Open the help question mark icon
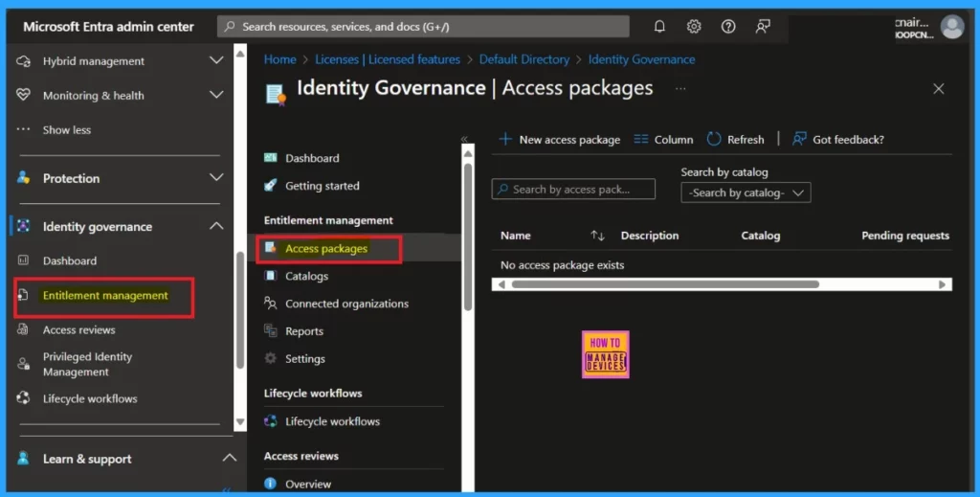 coord(728,26)
